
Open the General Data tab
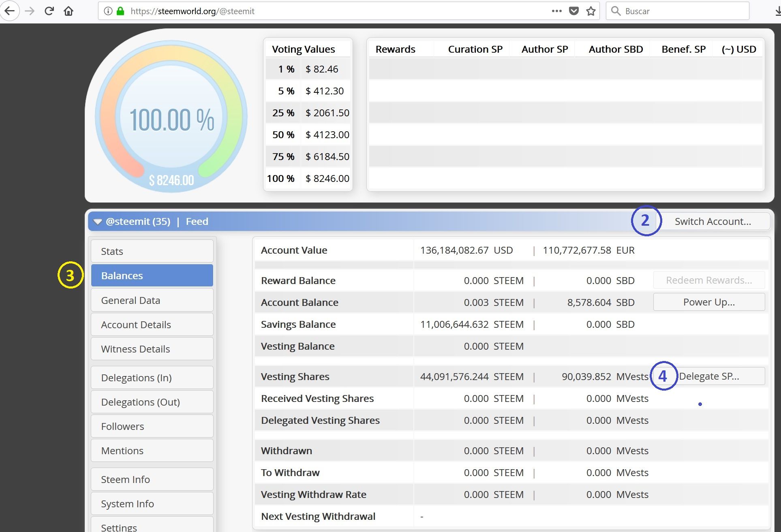click(152, 300)
